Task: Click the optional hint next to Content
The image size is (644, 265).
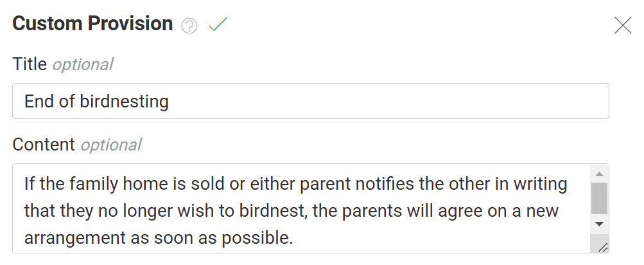Action: (x=111, y=145)
